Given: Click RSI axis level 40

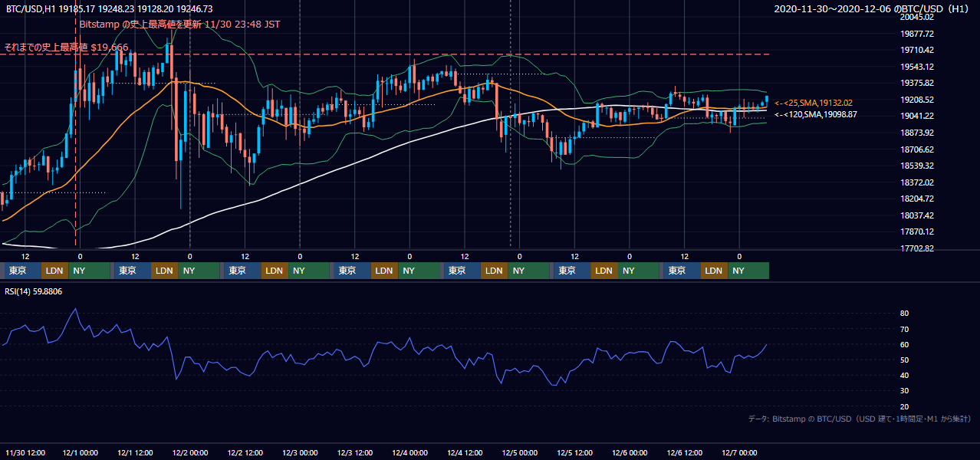Looking at the screenshot, I should tap(905, 376).
